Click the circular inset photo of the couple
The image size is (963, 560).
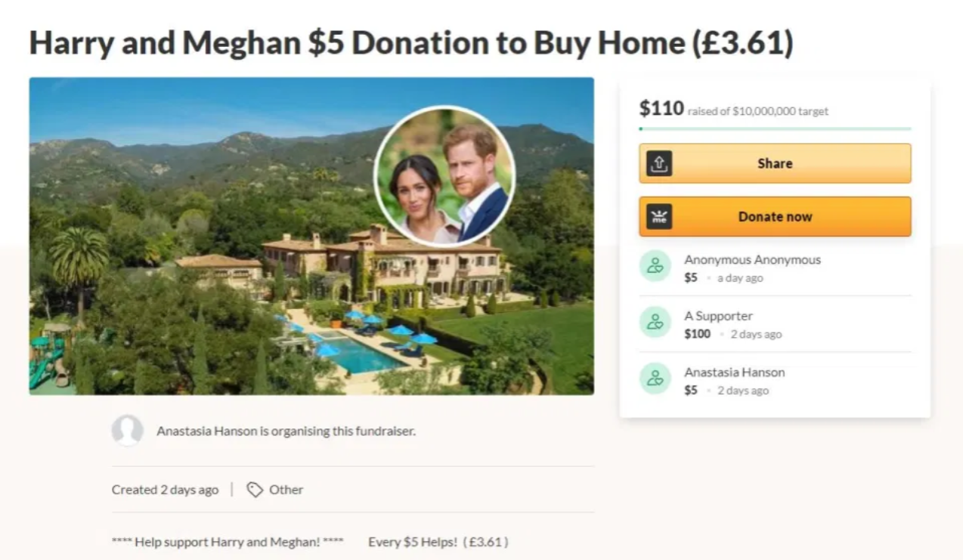coord(444,176)
